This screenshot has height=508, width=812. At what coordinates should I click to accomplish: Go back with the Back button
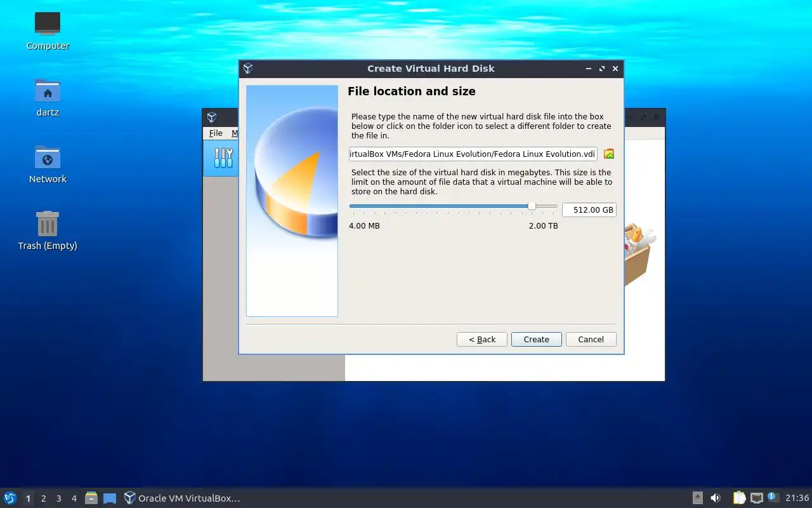481,339
